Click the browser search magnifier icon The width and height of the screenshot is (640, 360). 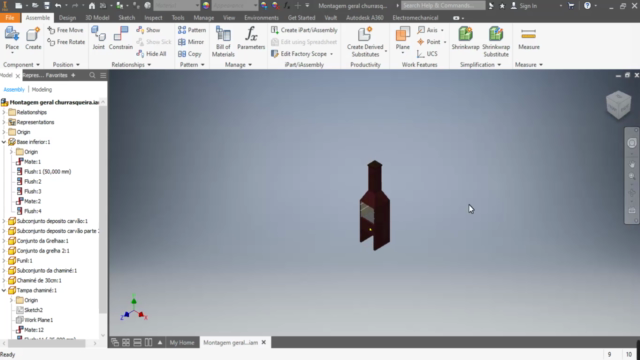(x=92, y=75)
